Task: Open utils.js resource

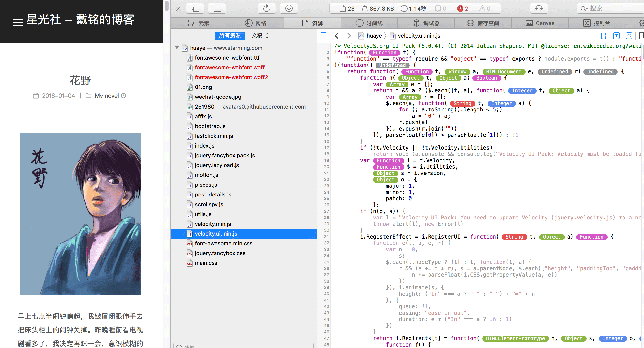Action: click(244, 214)
